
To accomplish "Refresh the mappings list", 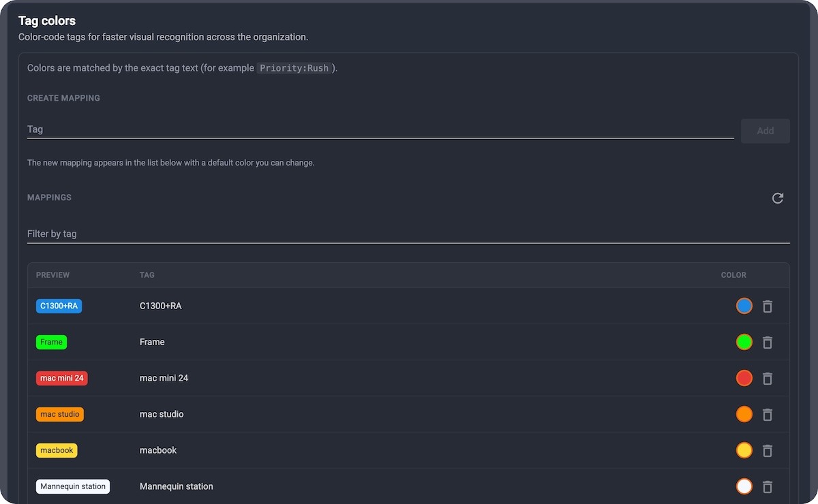I will [778, 198].
